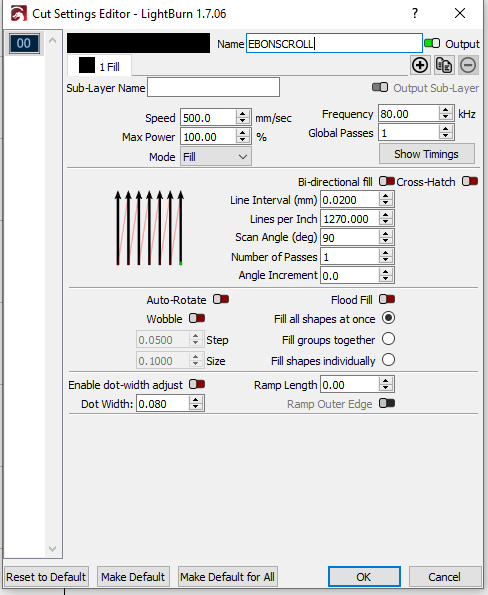Increase Line Interval with up arrow
Viewport: 488px width, 595px height.
tap(386, 196)
